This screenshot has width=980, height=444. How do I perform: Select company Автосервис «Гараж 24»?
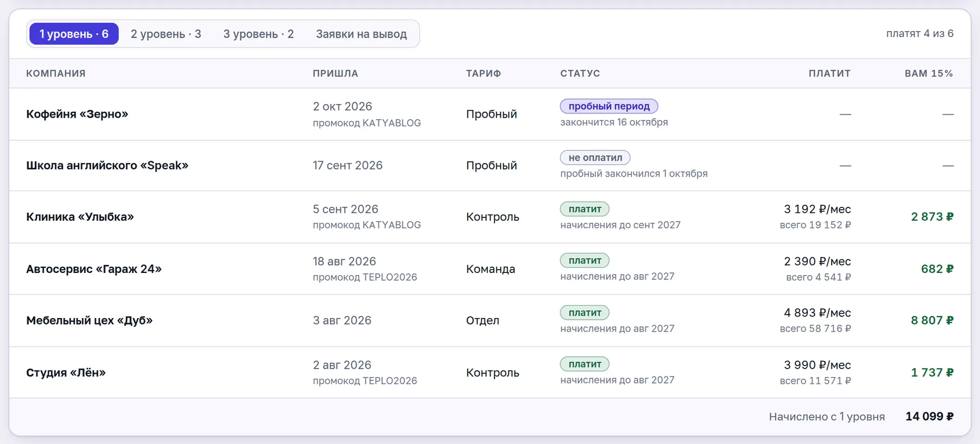pyautogui.click(x=94, y=269)
